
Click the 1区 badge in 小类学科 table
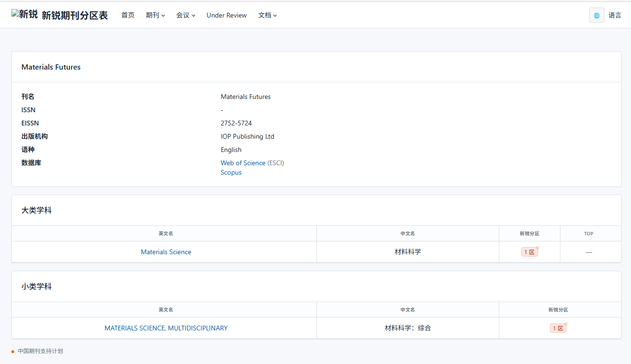point(558,328)
